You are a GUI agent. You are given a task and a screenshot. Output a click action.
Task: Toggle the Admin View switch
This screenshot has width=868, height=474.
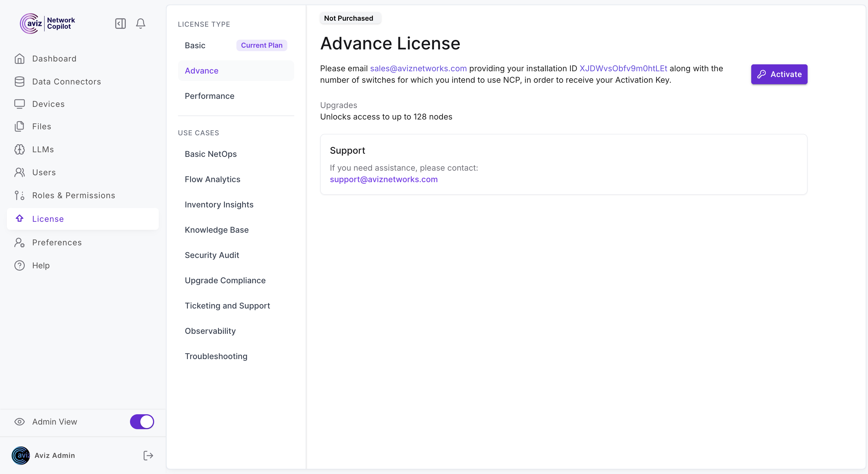(x=142, y=421)
